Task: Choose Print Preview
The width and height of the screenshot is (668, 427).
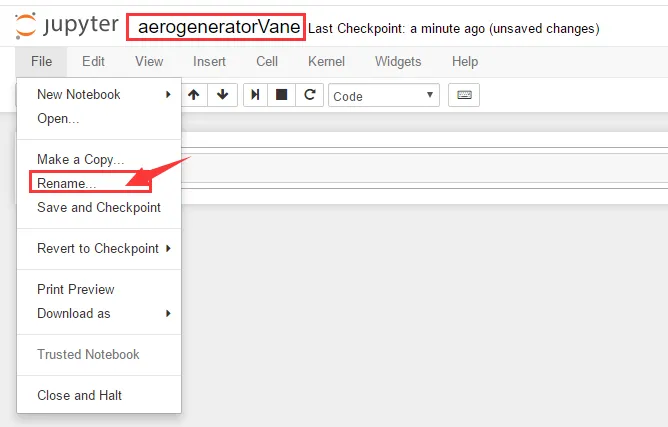Action: tap(99, 289)
